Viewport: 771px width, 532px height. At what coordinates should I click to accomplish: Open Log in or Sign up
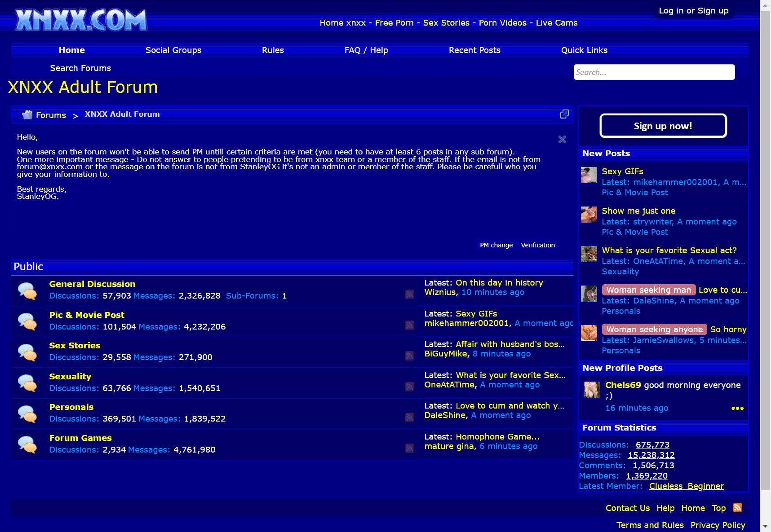693,10
